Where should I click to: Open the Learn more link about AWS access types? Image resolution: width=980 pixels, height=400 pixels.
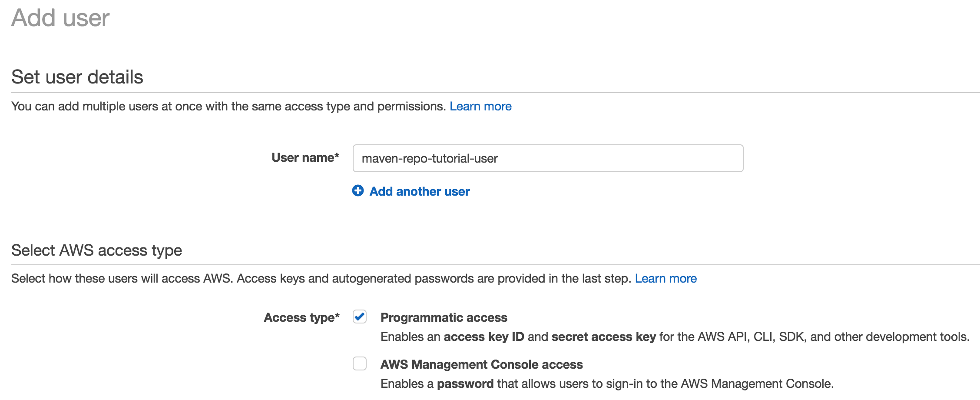(x=666, y=278)
